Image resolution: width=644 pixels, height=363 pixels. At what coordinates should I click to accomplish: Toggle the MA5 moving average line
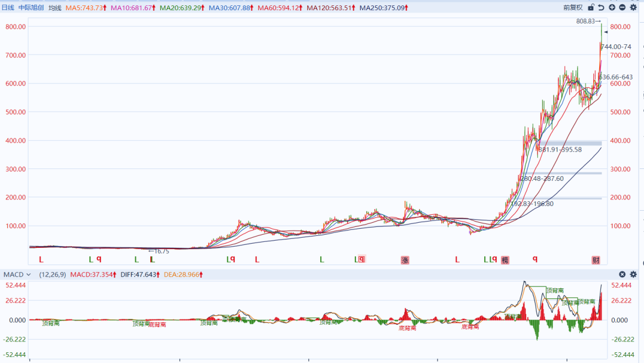point(86,8)
